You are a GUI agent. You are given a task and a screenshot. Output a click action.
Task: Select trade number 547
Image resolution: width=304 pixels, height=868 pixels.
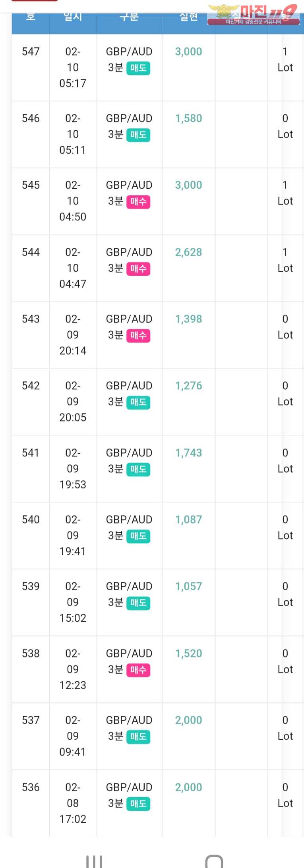coord(31,52)
